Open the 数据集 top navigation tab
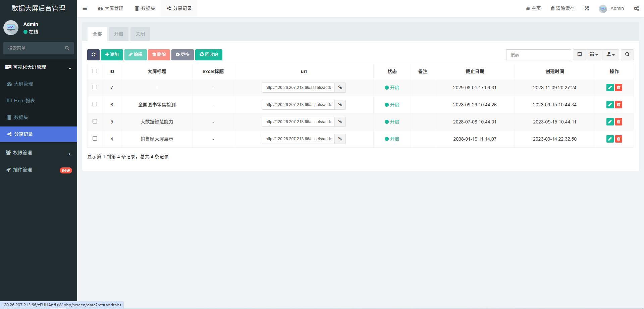Viewport: 644px width, 309px height. point(145,8)
